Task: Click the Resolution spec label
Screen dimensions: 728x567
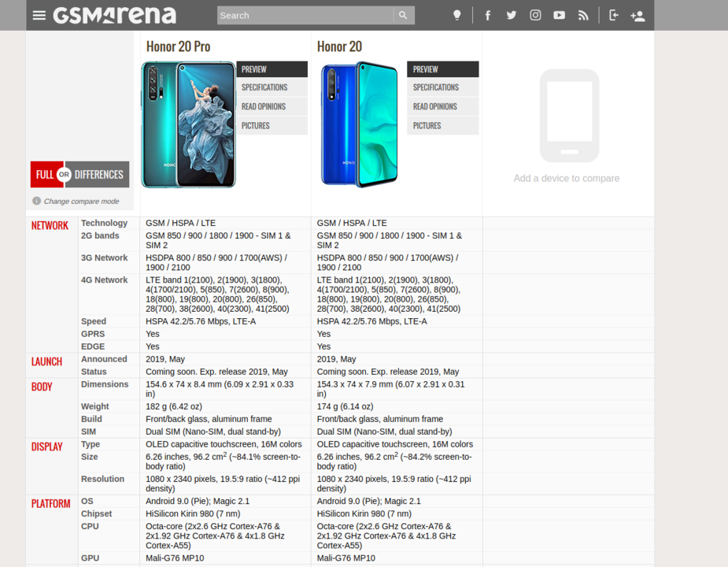Action: (102, 479)
